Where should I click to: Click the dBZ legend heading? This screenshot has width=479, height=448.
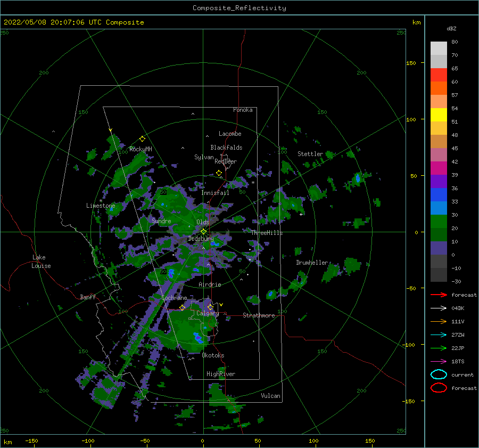point(451,28)
